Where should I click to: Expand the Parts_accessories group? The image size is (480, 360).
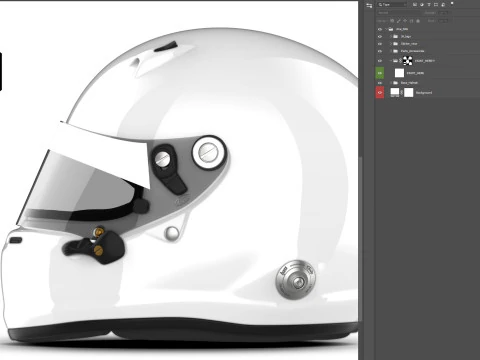pyautogui.click(x=391, y=51)
